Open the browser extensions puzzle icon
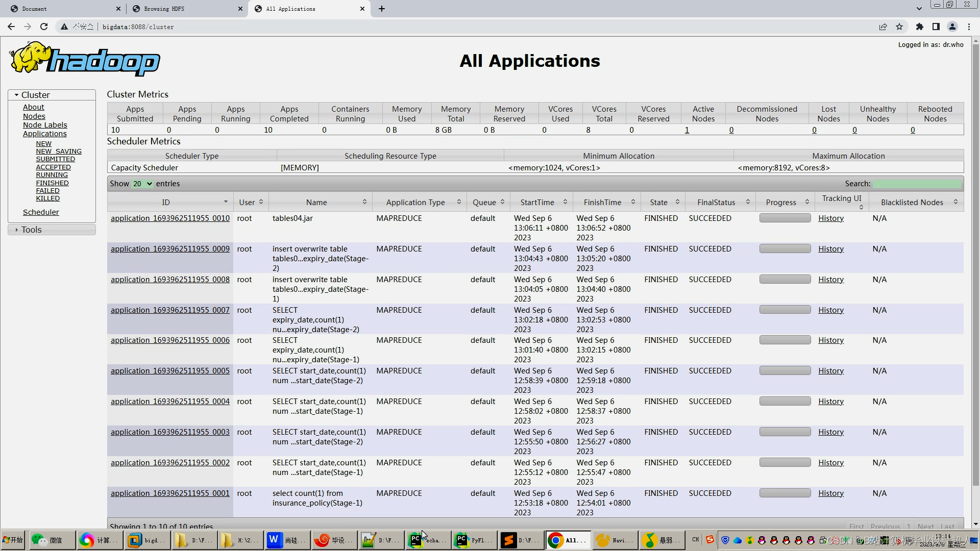980x551 pixels. (920, 27)
